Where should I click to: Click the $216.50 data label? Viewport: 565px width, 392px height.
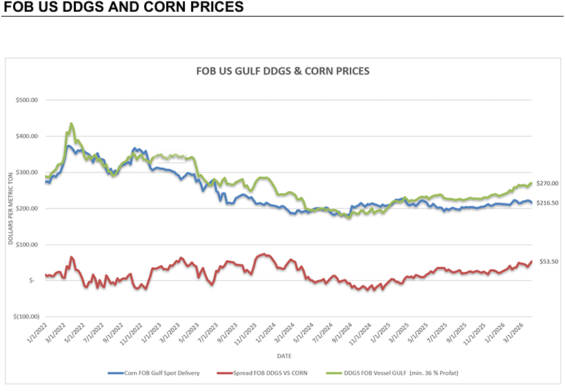pyautogui.click(x=547, y=203)
